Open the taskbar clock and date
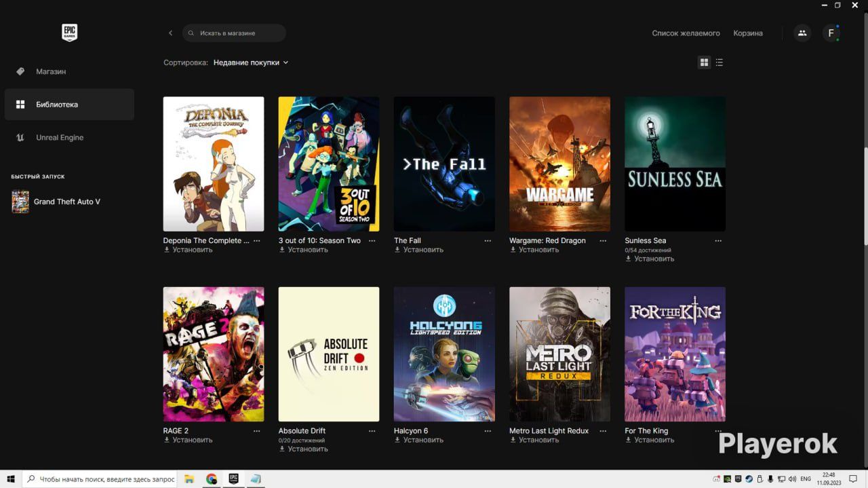The width and height of the screenshot is (868, 488). point(829,479)
